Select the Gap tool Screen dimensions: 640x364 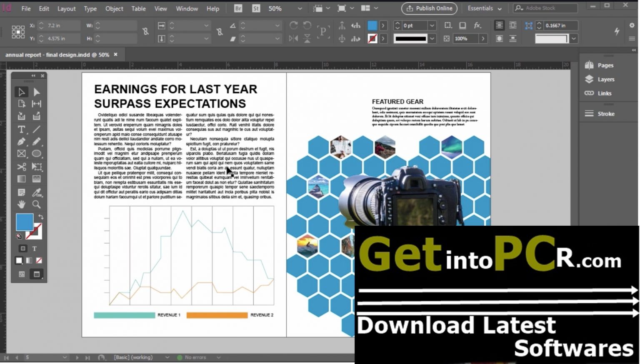pyautogui.click(x=37, y=104)
